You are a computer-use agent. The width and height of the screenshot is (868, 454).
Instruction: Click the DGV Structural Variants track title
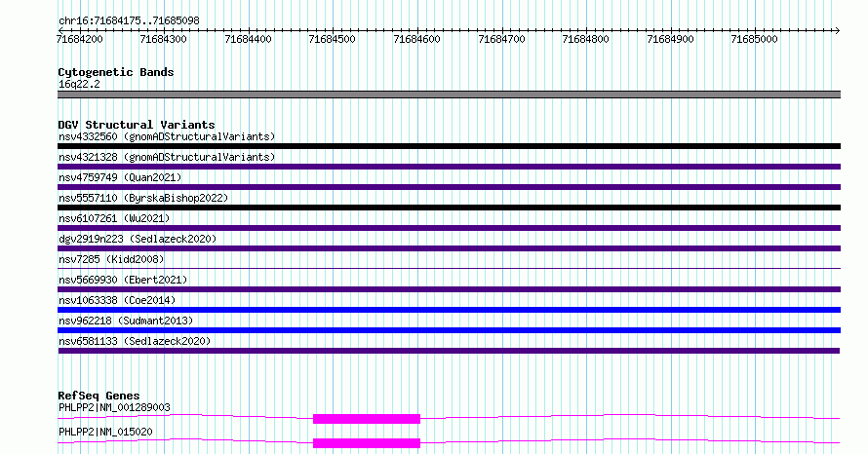tap(137, 125)
